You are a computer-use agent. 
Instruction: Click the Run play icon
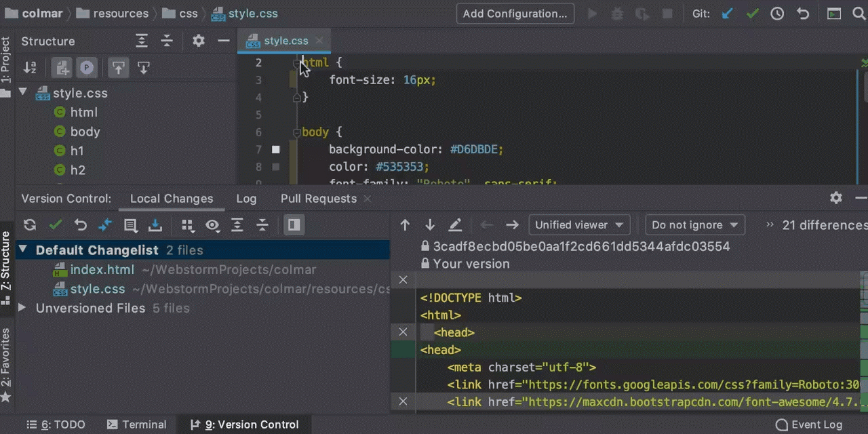point(593,14)
